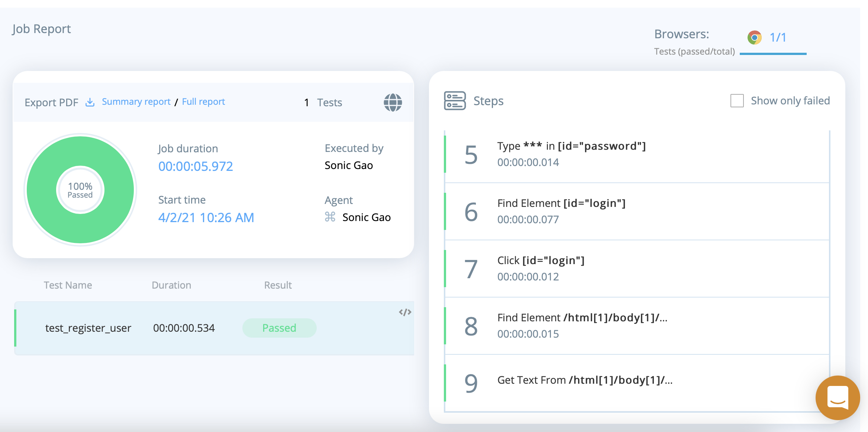
Task: Open the Full report link
Action: pos(203,102)
